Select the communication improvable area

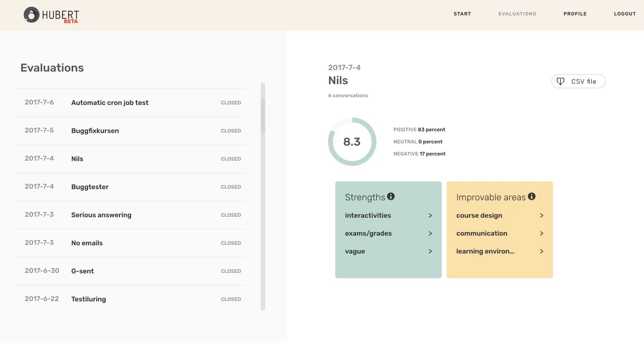482,233
